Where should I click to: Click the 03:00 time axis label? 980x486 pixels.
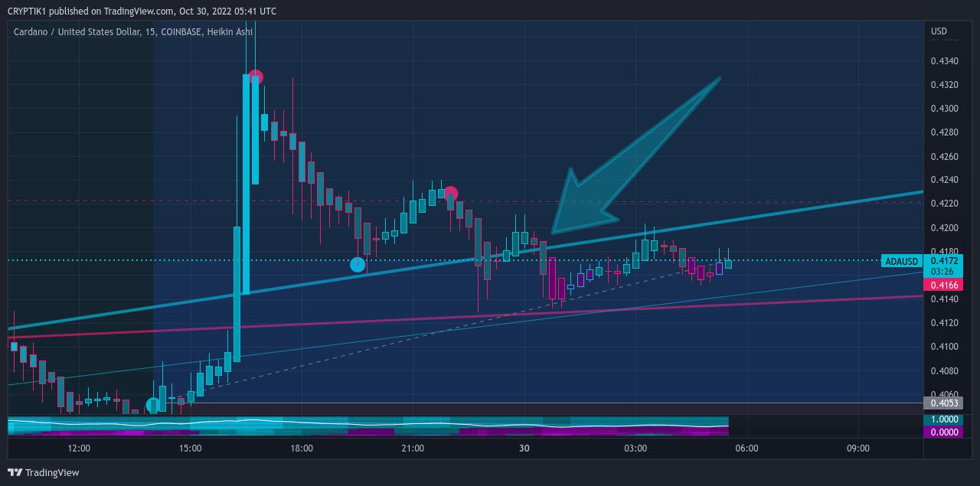pos(635,448)
